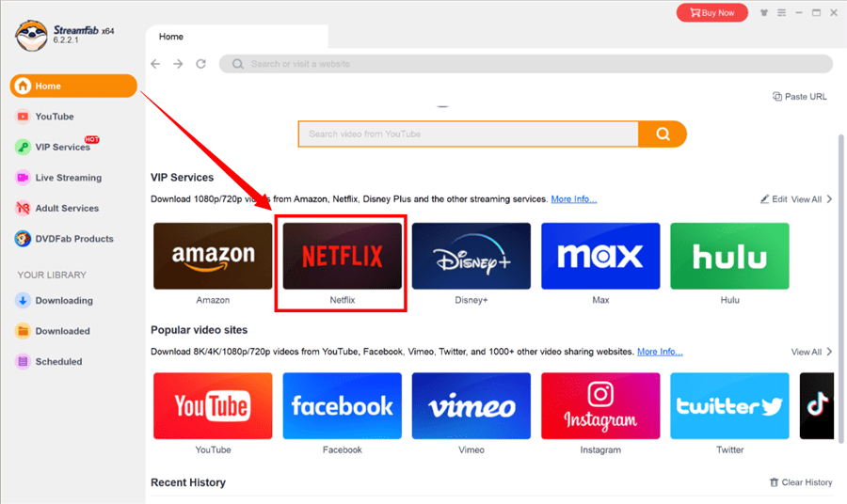
Task: Edit the VIP Services list
Action: click(x=774, y=199)
